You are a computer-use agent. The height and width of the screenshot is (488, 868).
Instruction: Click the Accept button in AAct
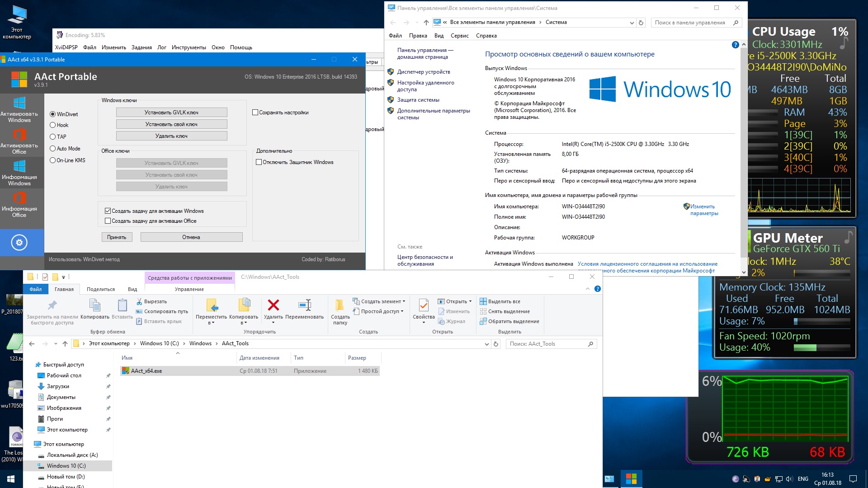point(117,237)
